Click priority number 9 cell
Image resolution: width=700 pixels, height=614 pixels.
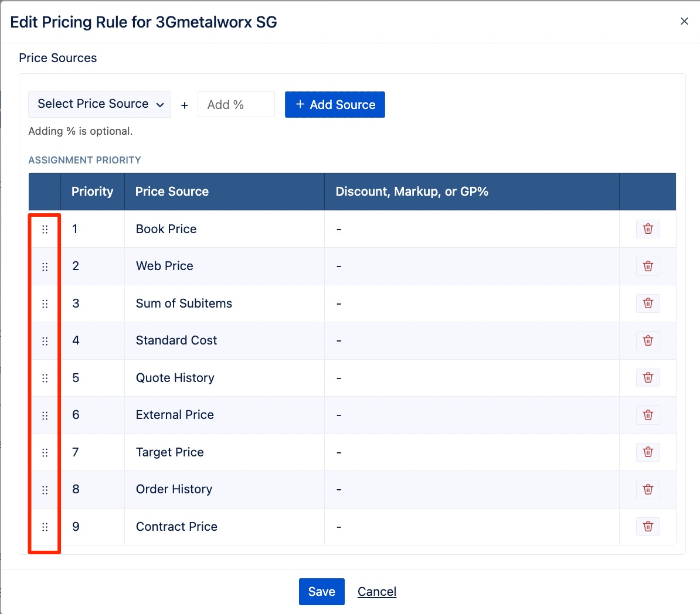[93, 527]
